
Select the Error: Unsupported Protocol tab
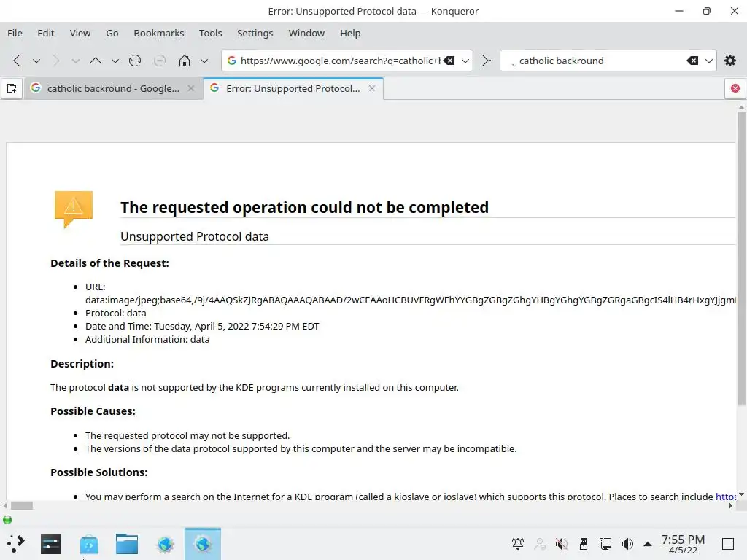(293, 88)
